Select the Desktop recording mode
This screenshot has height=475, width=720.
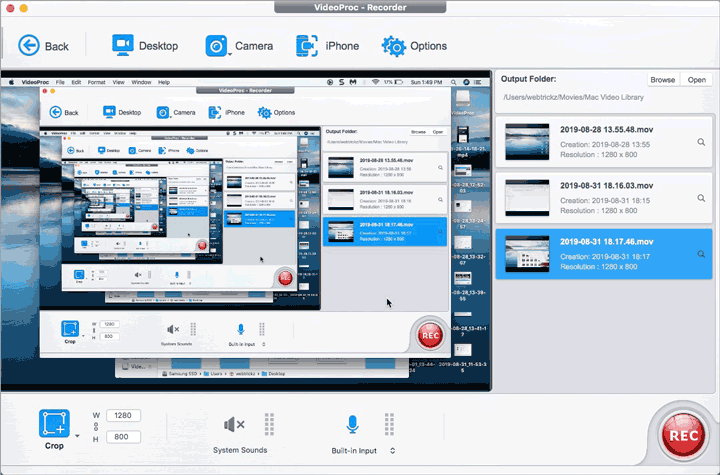(145, 46)
